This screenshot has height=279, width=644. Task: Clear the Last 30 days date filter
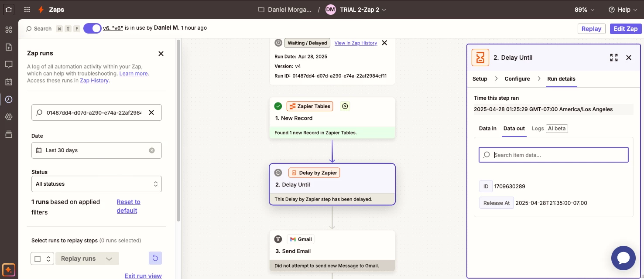152,150
